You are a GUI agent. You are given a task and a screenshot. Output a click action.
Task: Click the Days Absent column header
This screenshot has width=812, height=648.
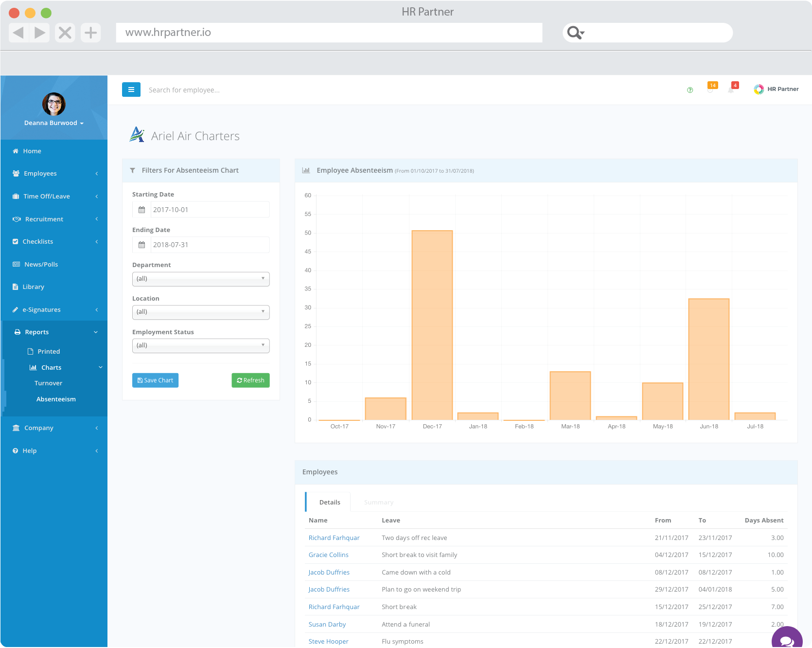coord(764,521)
